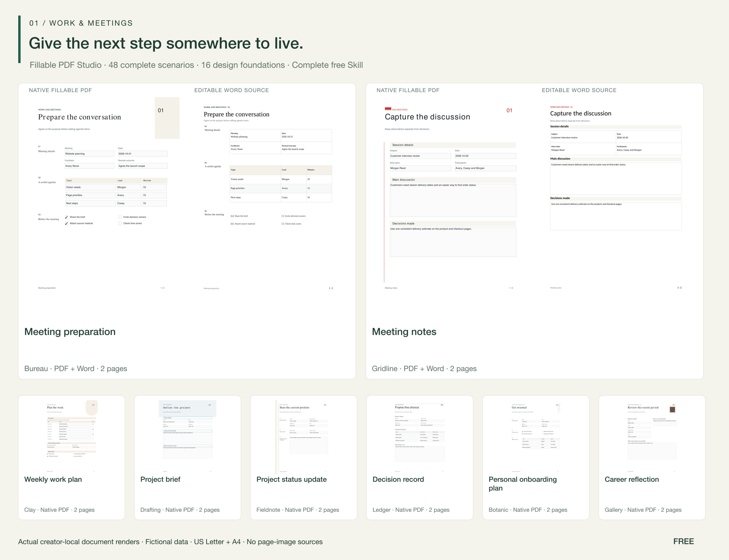Click the Meeting notes card title
The image size is (729, 560).
[x=404, y=332]
